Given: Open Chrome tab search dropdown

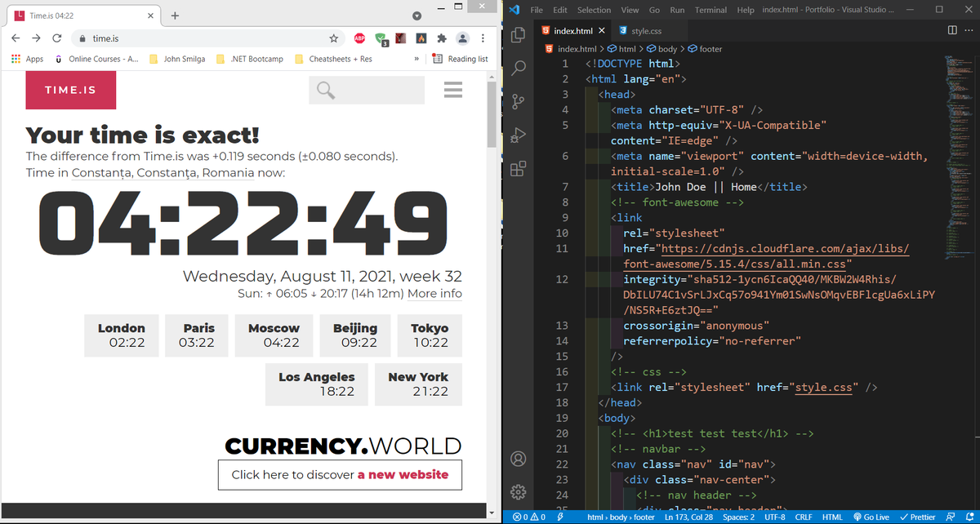Looking at the screenshot, I should (416, 16).
